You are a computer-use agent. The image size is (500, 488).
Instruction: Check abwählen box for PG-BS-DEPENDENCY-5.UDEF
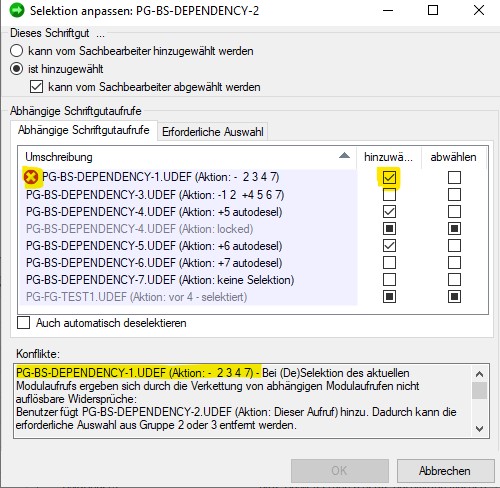click(454, 246)
